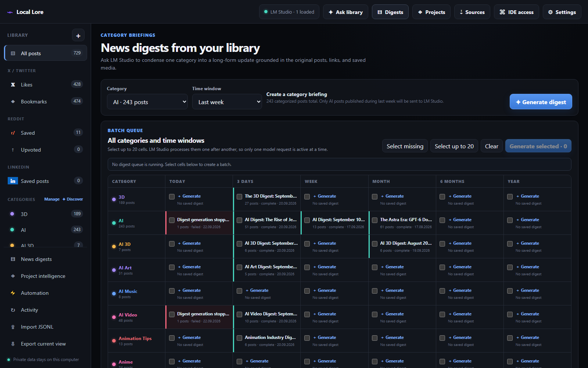Click the purple 3D category color dot in sidebar
The height and width of the screenshot is (368, 588).
(12, 214)
